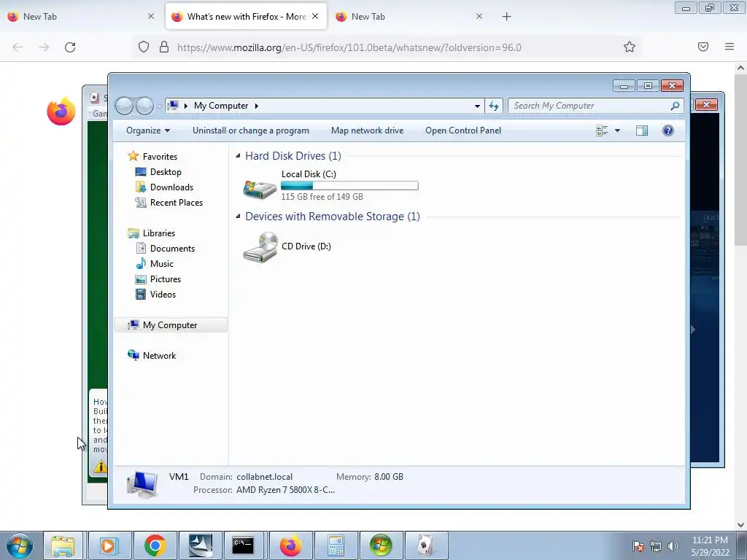Click the Explorer forward navigation arrow
Image resolution: width=747 pixels, height=560 pixels.
pos(144,106)
